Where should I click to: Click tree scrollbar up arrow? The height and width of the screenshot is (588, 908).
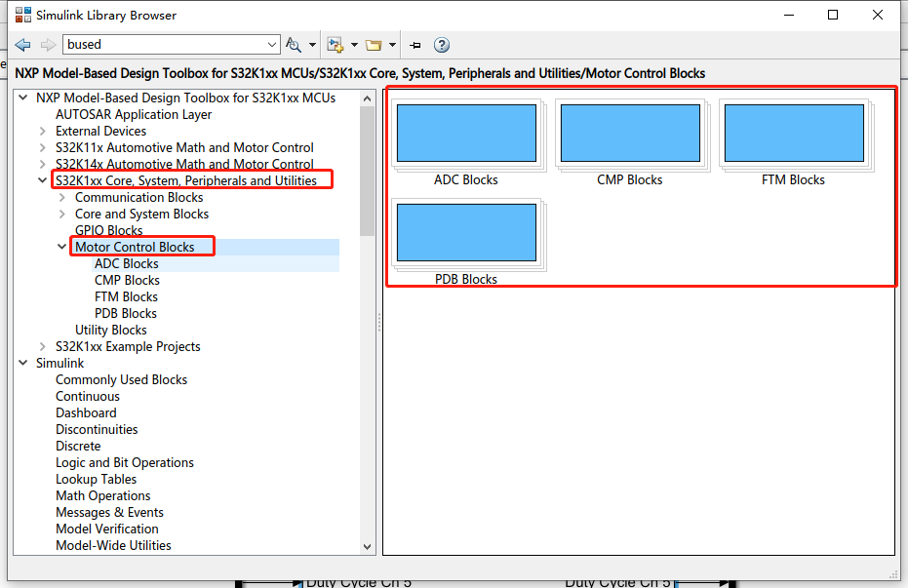367,98
